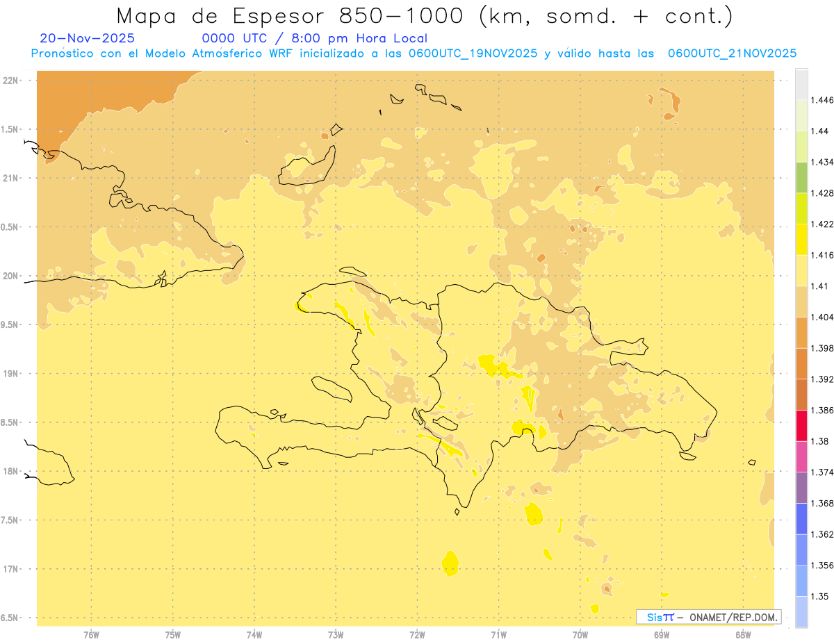
Task: Click the 19N latitude label
Action: [11, 374]
